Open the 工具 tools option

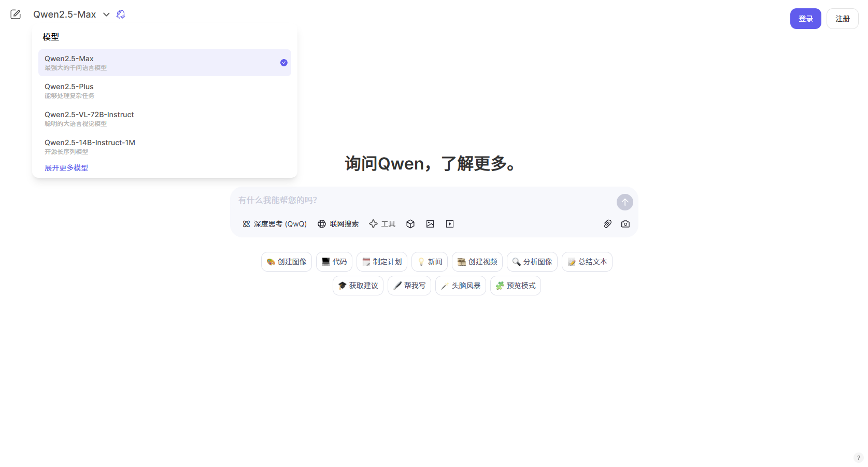[x=382, y=224]
